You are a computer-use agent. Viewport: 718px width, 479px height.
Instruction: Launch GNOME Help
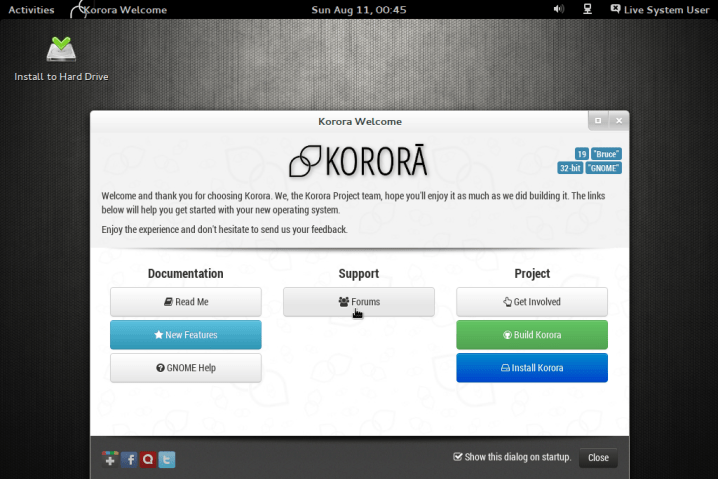(x=185, y=368)
